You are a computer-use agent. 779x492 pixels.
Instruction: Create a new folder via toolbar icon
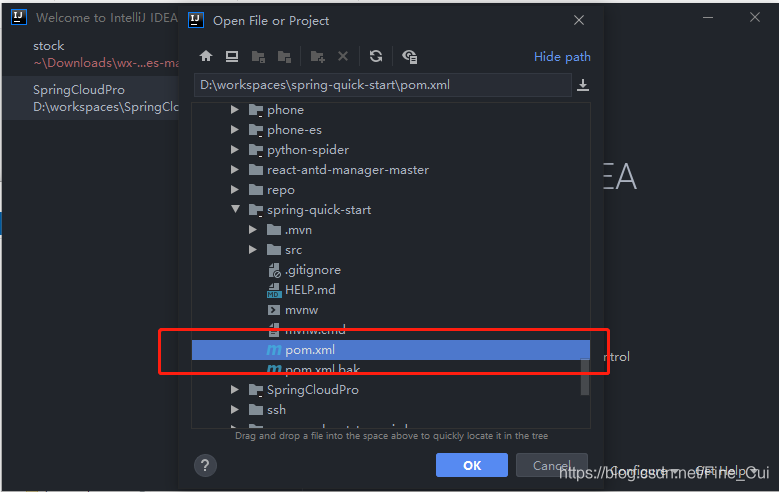tap(317, 57)
